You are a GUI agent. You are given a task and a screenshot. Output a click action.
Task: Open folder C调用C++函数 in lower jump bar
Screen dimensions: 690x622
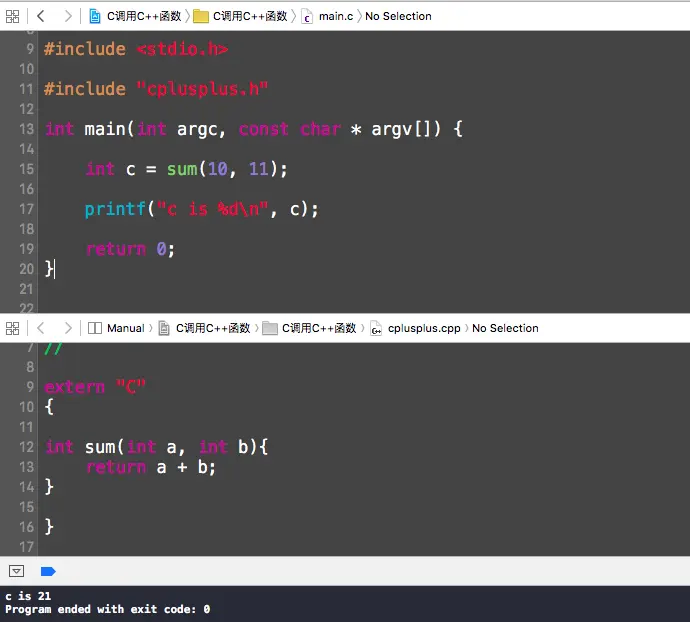(x=319, y=328)
